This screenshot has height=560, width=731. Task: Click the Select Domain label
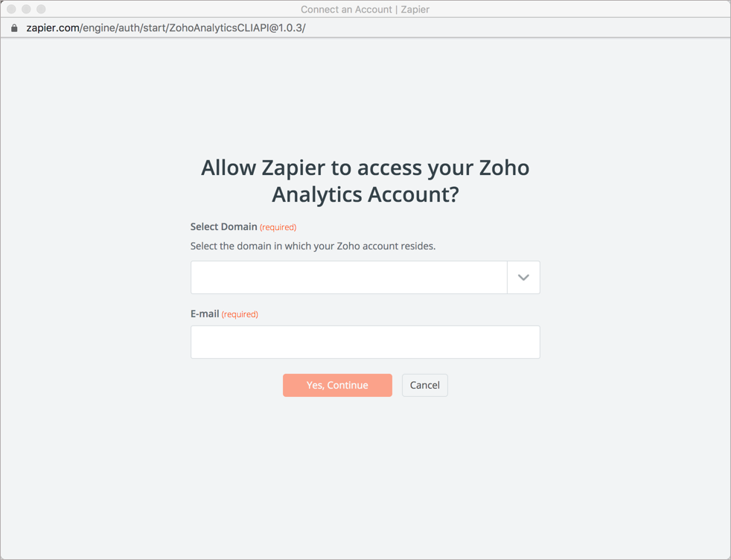[225, 227]
